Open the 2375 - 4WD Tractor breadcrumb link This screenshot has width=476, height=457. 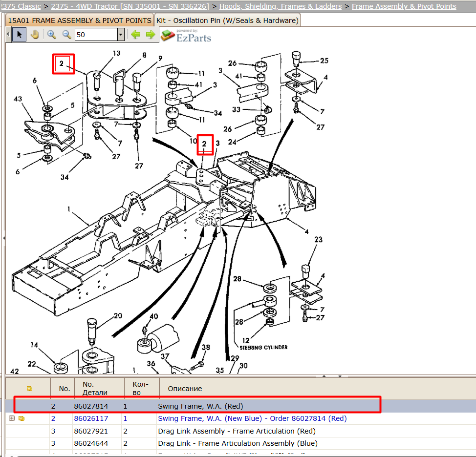130,6
